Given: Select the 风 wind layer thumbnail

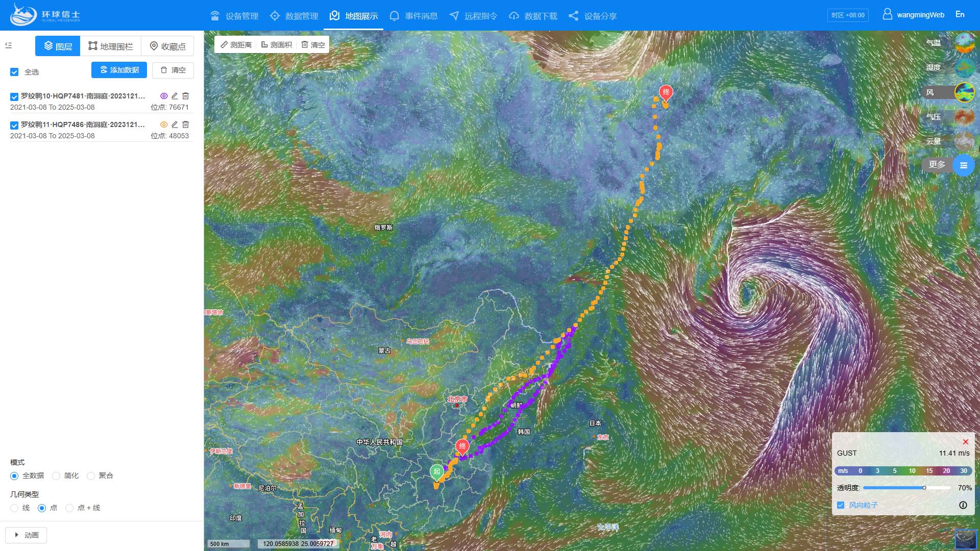Looking at the screenshot, I should (964, 92).
